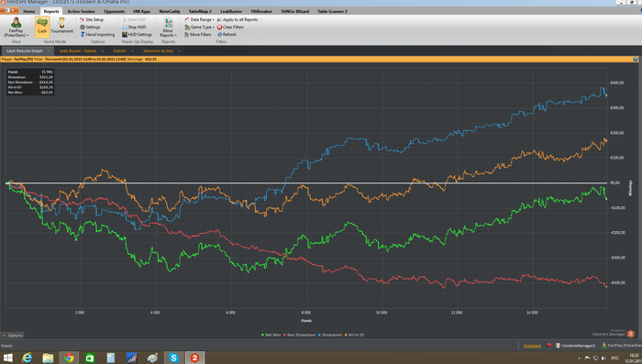Close the Leak Buster - Stakes tab
Image resolution: width=642 pixels, height=364 pixels.
pos(103,50)
